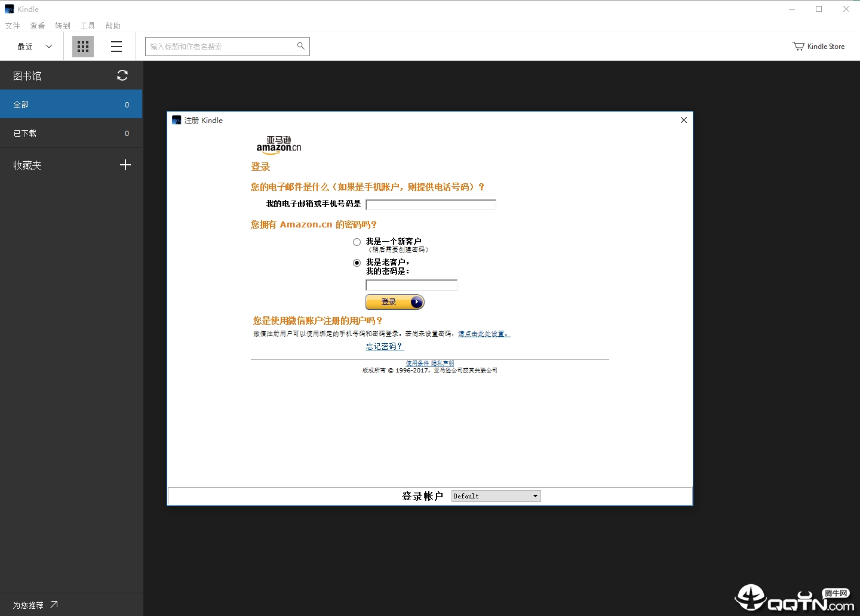The height and width of the screenshot is (616, 860).
Task: Click the 收藏夹 heading
Action: tap(27, 165)
